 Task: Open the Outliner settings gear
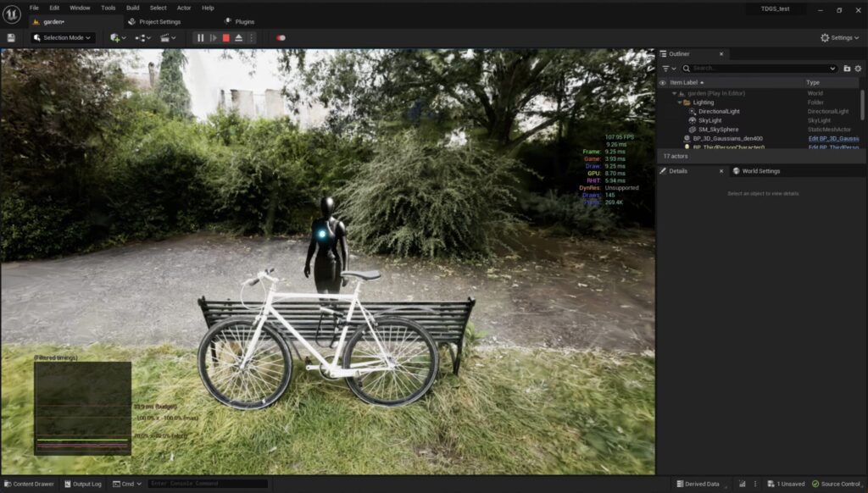click(x=858, y=68)
